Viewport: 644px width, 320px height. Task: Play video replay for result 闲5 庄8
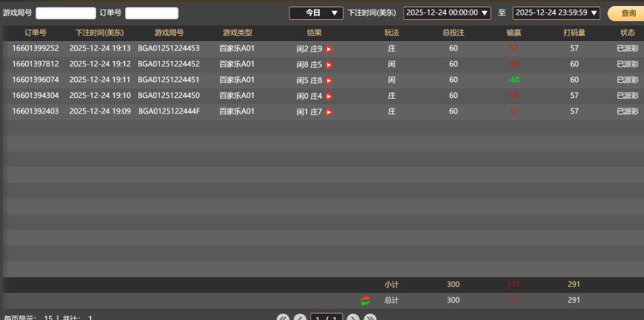pos(329,80)
